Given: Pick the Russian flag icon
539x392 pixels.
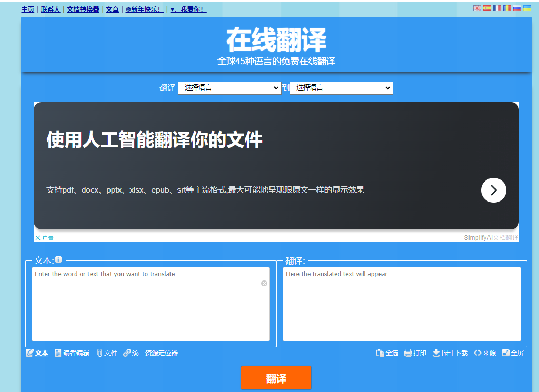Looking at the screenshot, I should pyautogui.click(x=517, y=8).
